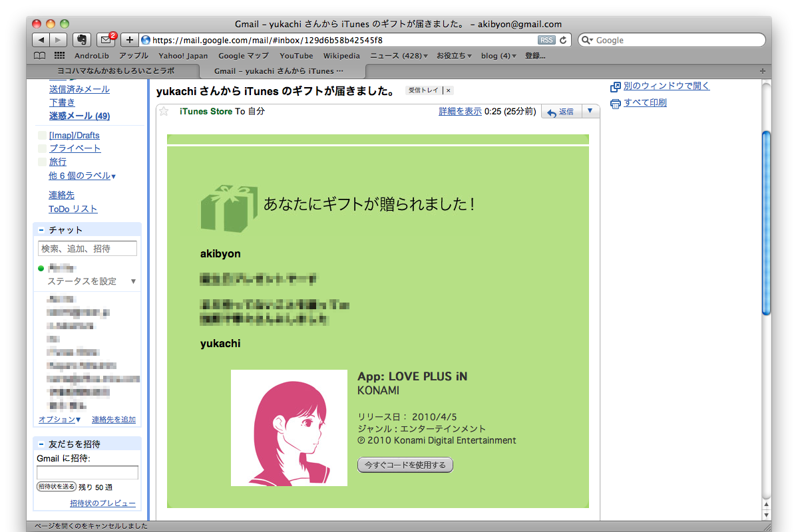
Task: Click the scrollbar up arrow
Action: [x=767, y=505]
